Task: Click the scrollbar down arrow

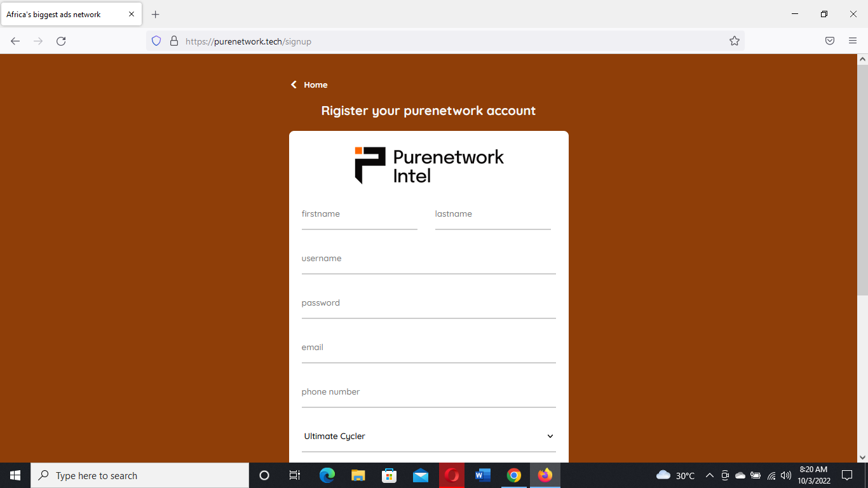Action: [862, 457]
